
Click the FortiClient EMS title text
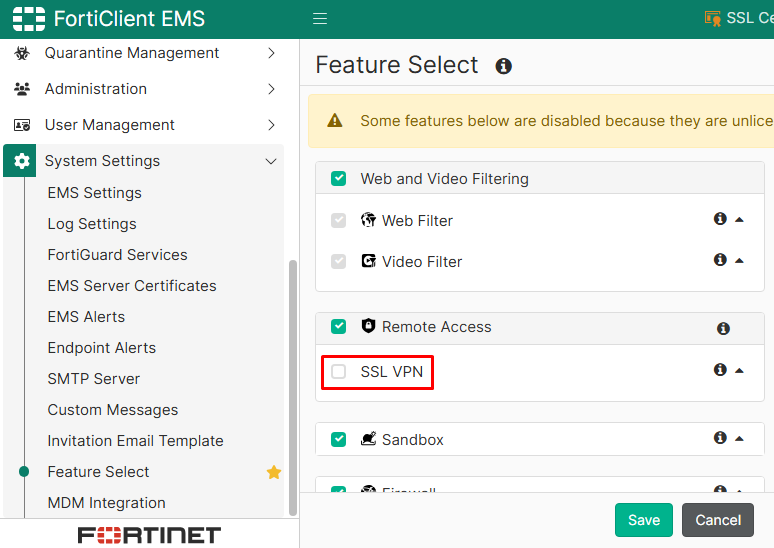click(x=129, y=19)
